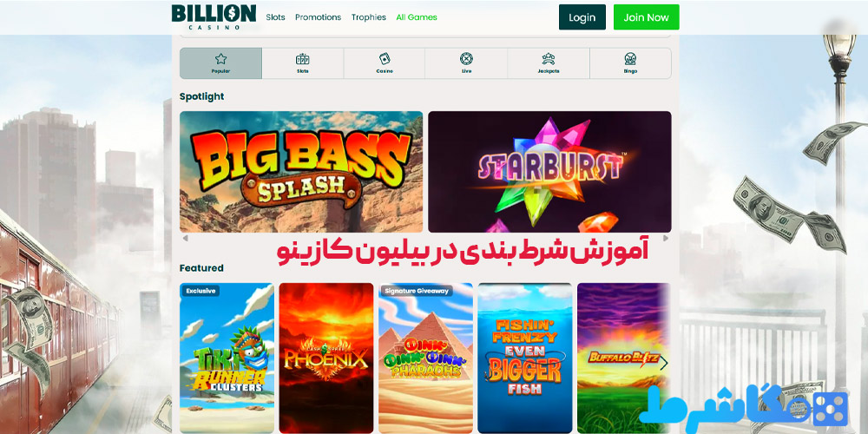Show next Spotlight games with right arrow
This screenshot has width=868, height=434.
pos(666,239)
